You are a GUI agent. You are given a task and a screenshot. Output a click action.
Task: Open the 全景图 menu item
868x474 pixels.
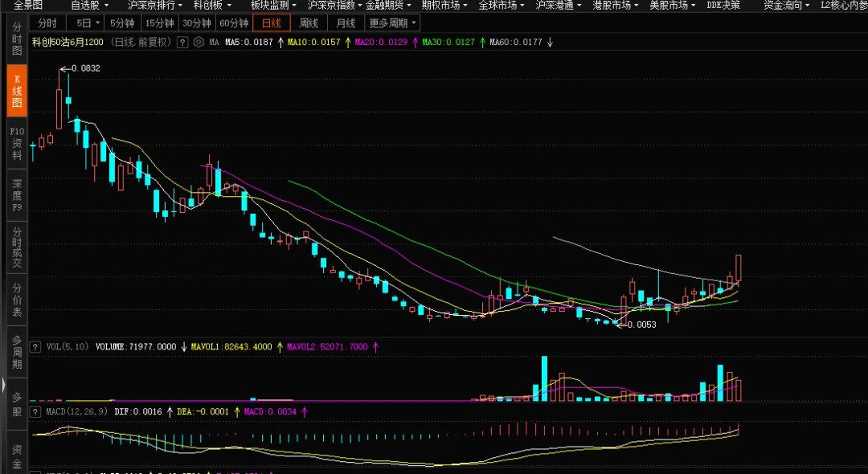click(x=27, y=5)
